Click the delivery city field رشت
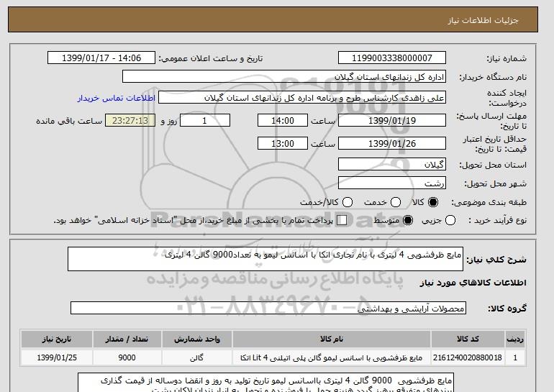This screenshot has height=392, width=554. (392, 183)
